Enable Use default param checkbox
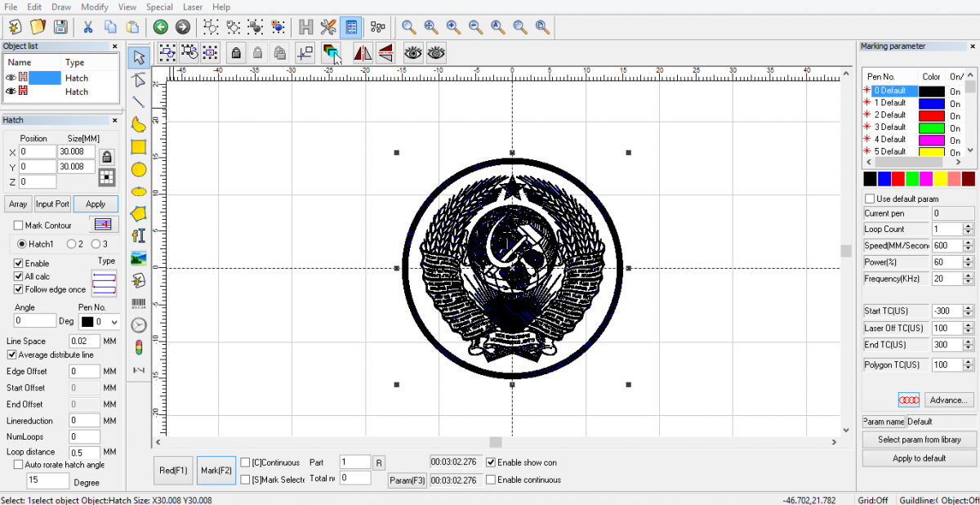The image size is (980, 505). (870, 199)
